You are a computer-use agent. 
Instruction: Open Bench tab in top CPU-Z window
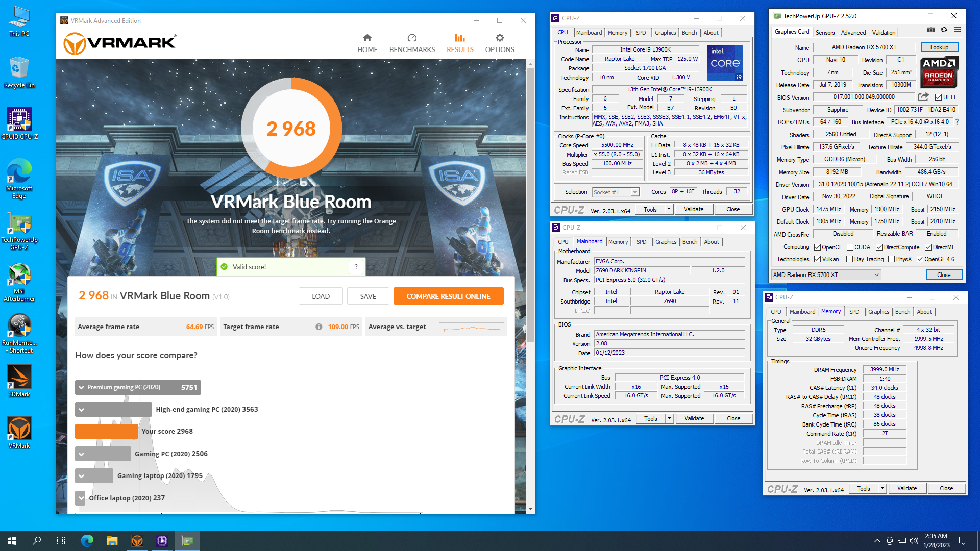689,33
